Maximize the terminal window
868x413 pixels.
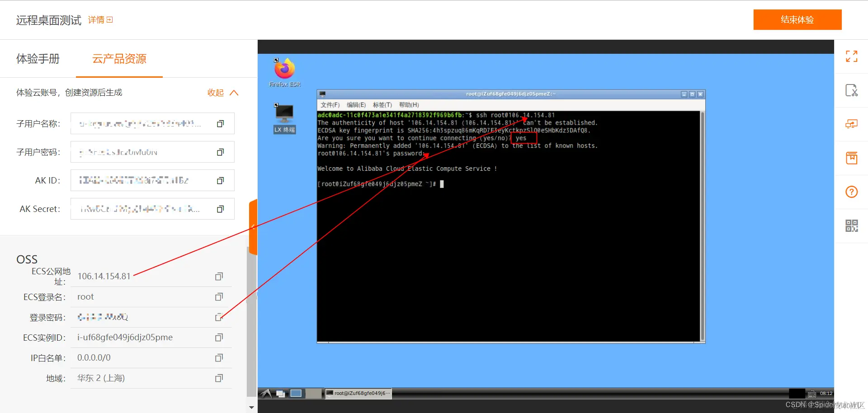pyautogui.click(x=692, y=94)
